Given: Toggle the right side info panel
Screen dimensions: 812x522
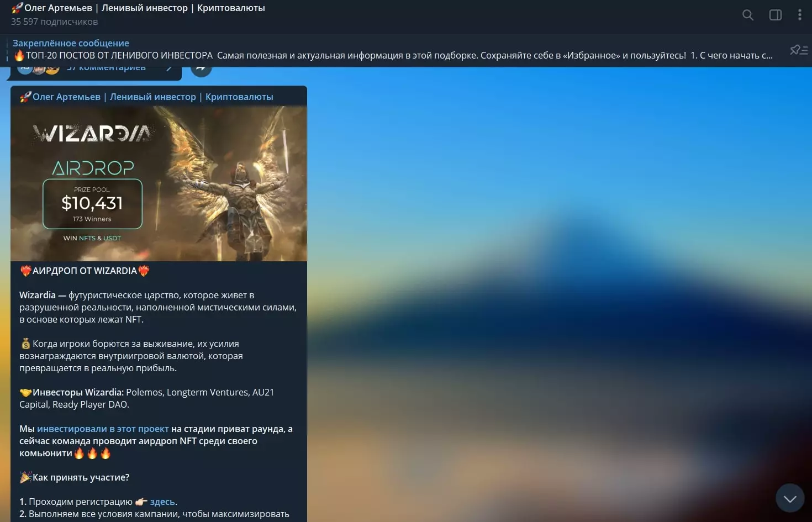Looking at the screenshot, I should click(x=776, y=15).
